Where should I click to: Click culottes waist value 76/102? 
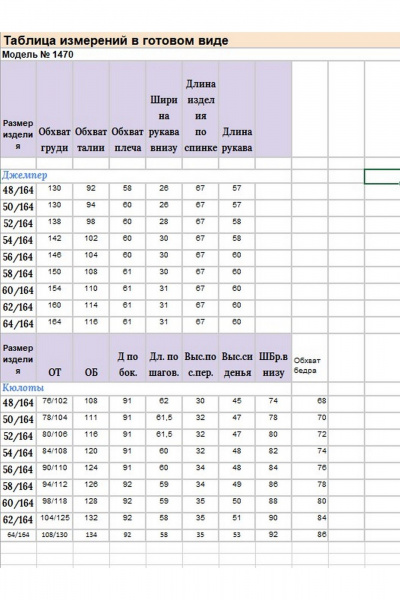pos(54,403)
